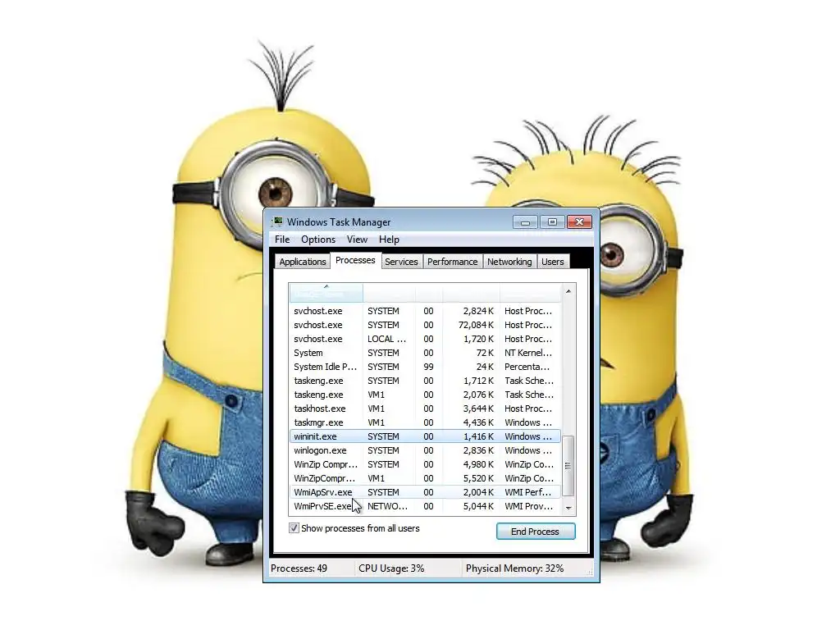Open the Options menu
Screen dimensions: 840x630
click(x=318, y=240)
